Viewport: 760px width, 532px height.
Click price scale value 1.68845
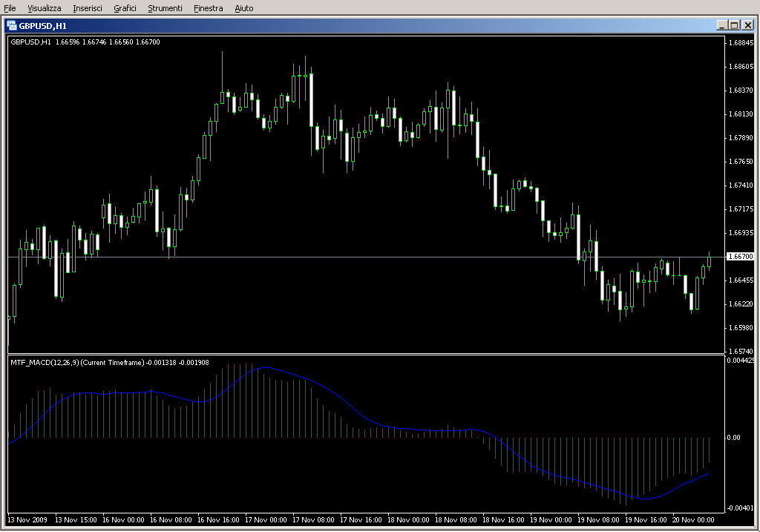coord(741,42)
